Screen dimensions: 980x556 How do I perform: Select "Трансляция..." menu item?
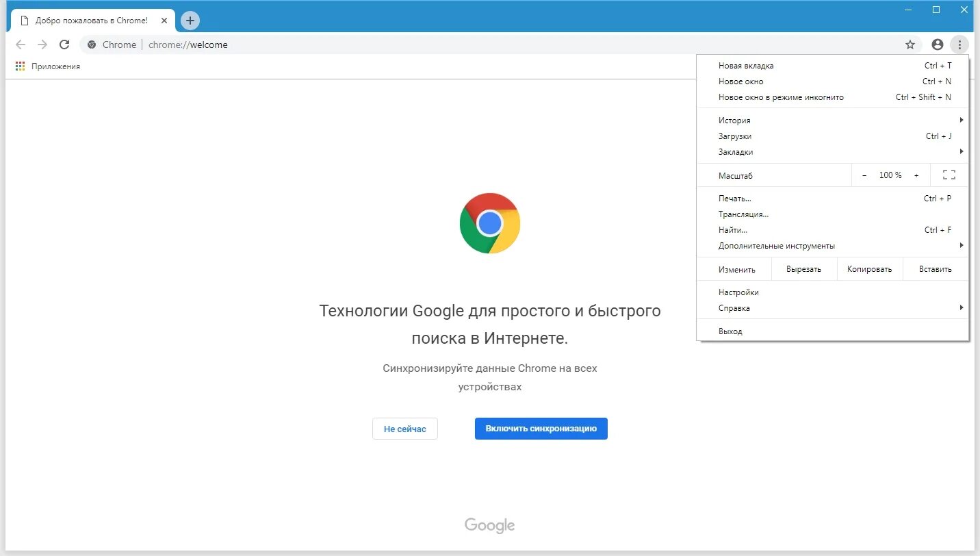833,214
